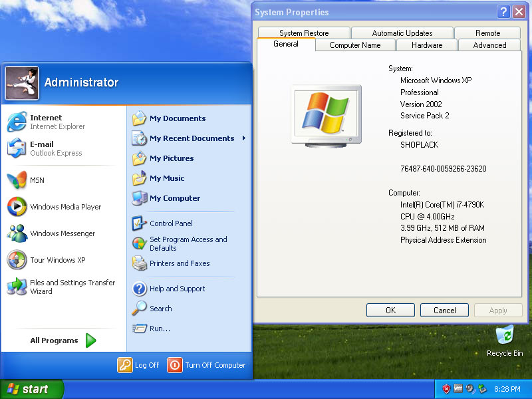This screenshot has height=399, width=532.
Task: Close the System Properties dialog
Action: 519,12
